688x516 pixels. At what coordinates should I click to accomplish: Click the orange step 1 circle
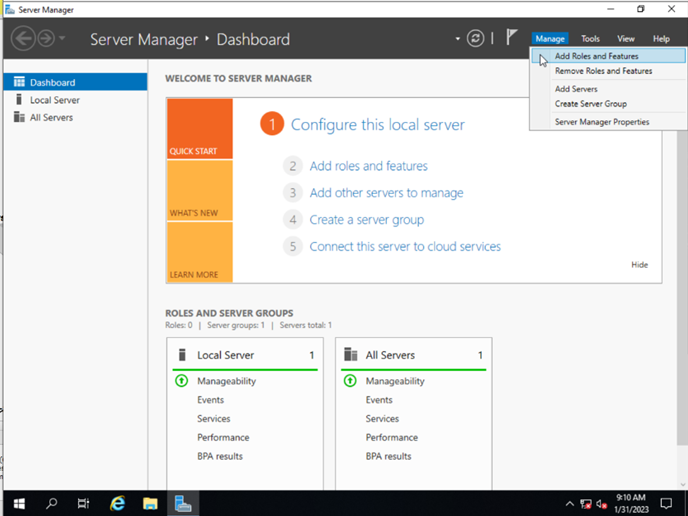coord(272,124)
